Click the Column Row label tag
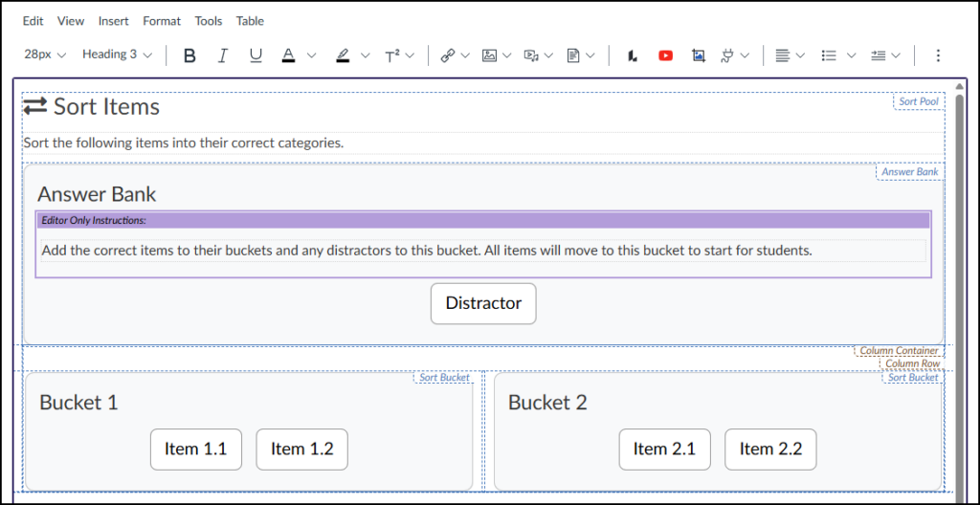The image size is (980, 505). pos(912,363)
